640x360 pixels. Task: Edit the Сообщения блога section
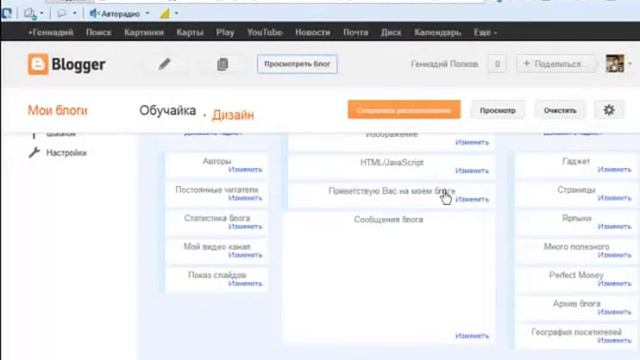(472, 336)
